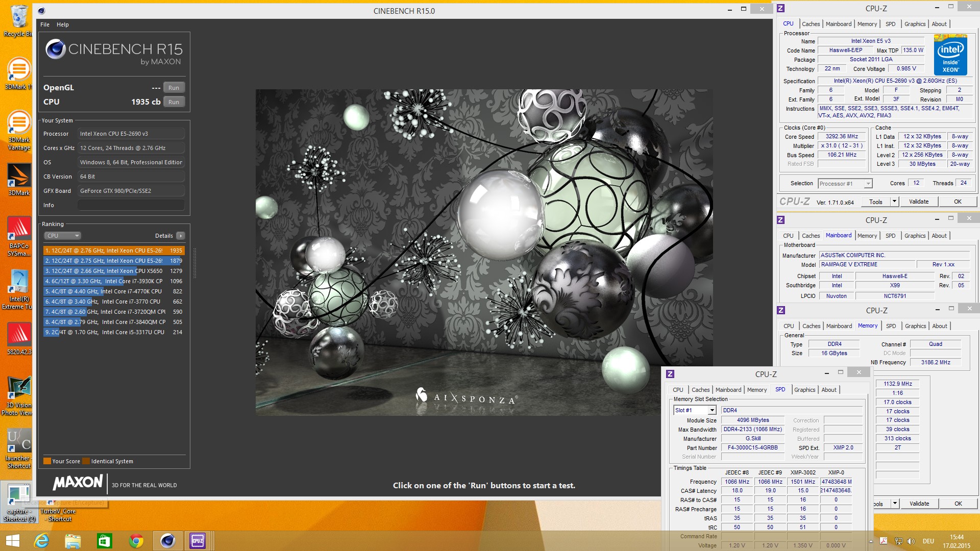Switch to Cinebench via its taskbar icon
980x551 pixels.
point(167,541)
